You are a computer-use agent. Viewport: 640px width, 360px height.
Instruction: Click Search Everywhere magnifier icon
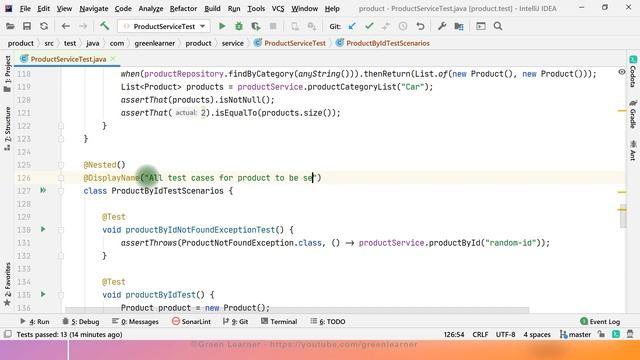[x=498, y=27]
